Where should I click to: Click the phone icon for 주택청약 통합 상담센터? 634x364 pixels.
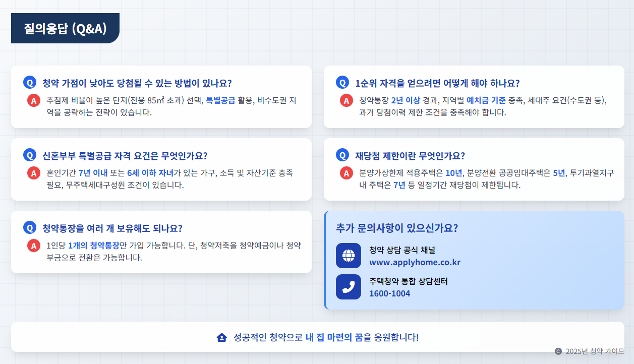point(349,287)
